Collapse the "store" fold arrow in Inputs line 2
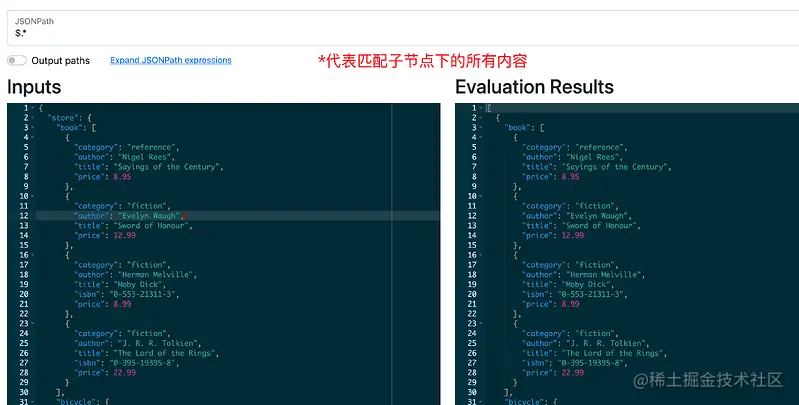The width and height of the screenshot is (799, 405). 33,118
